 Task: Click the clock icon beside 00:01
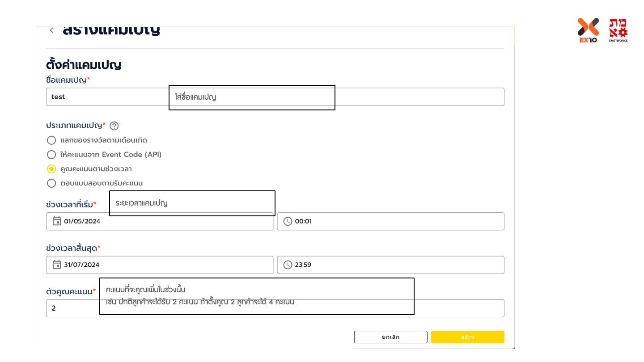click(x=288, y=221)
